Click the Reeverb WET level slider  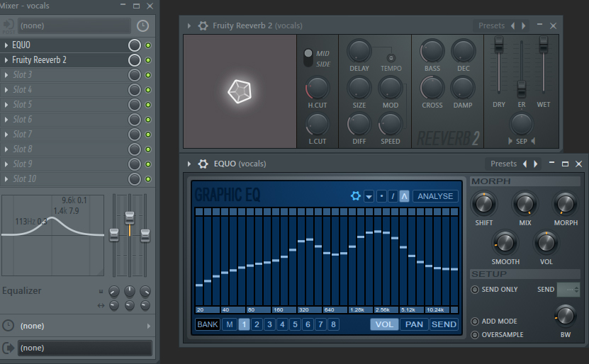click(543, 45)
